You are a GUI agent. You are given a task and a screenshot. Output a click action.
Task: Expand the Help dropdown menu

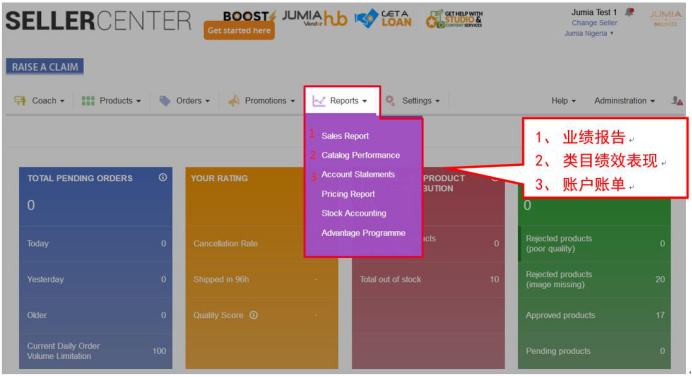click(x=563, y=101)
